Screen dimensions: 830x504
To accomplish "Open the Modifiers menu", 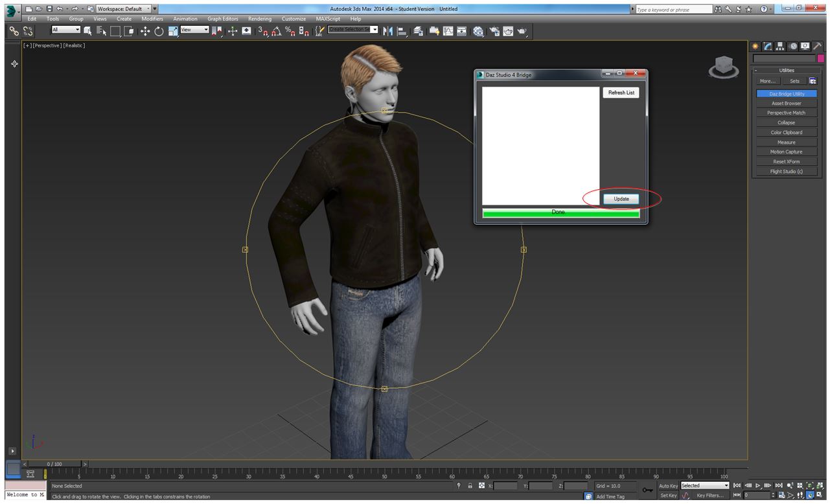I will click(152, 19).
